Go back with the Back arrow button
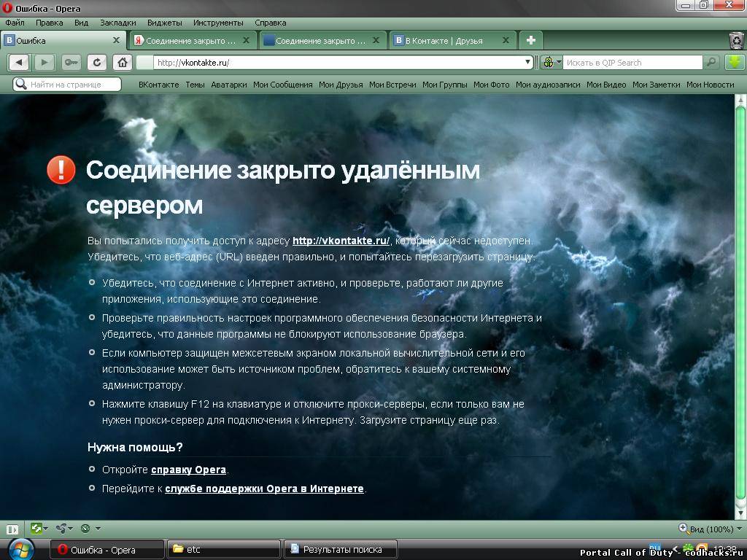The image size is (747, 560). point(19,63)
